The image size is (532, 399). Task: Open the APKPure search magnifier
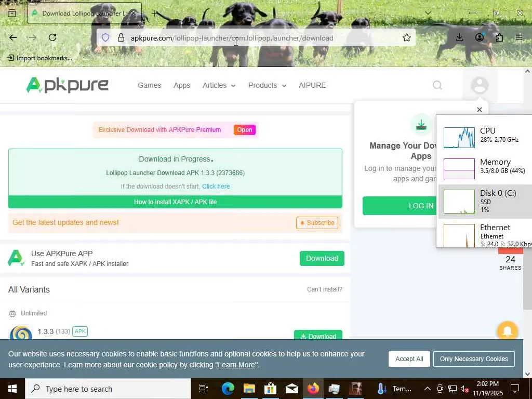click(x=437, y=85)
